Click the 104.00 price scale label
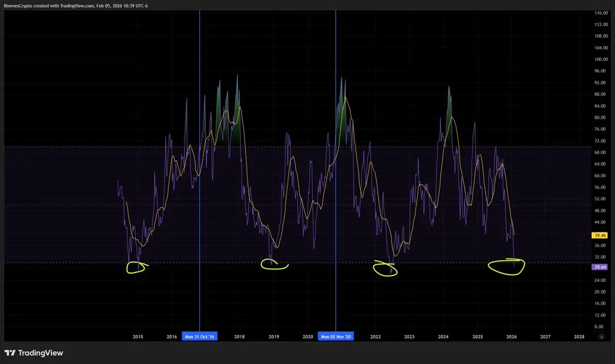Image resolution: width=615 pixels, height=364 pixels. [601, 48]
